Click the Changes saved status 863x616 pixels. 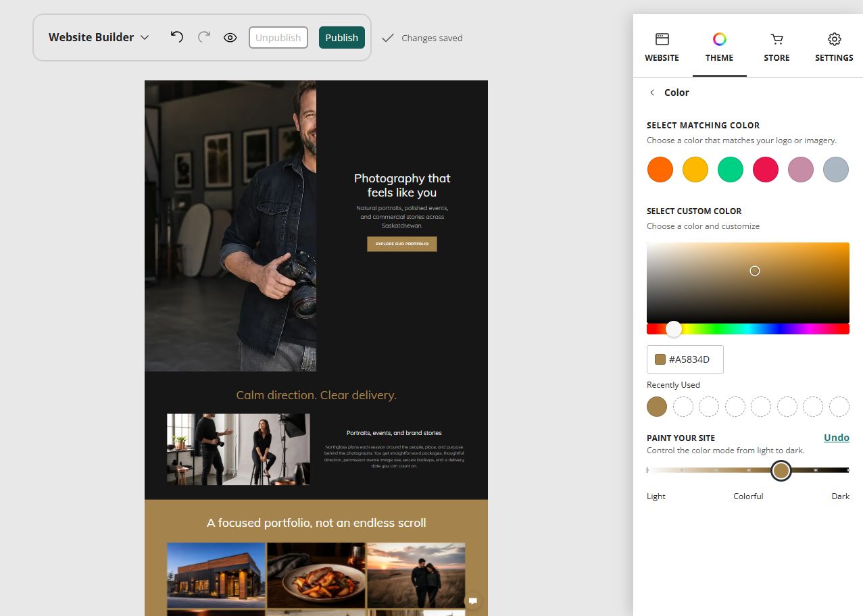[x=423, y=38]
